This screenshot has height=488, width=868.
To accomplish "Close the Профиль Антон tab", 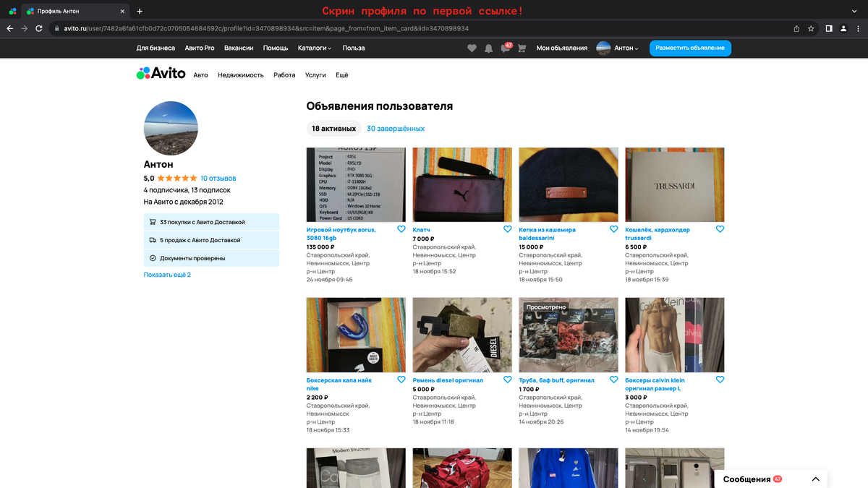I will coord(123,11).
